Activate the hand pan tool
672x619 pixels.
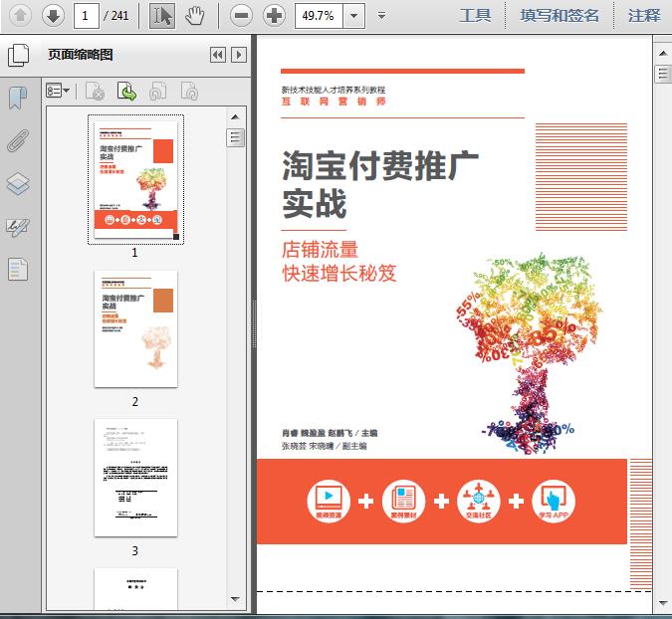[195, 16]
